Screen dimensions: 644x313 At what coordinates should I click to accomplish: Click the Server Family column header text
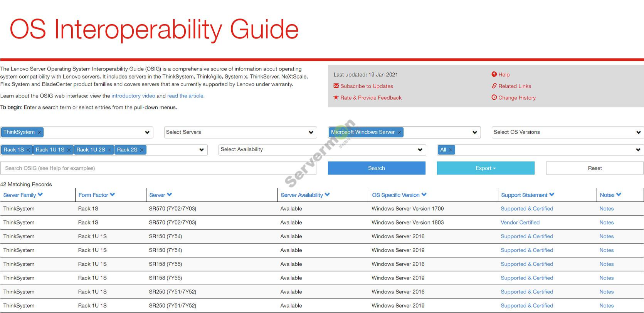coord(20,195)
